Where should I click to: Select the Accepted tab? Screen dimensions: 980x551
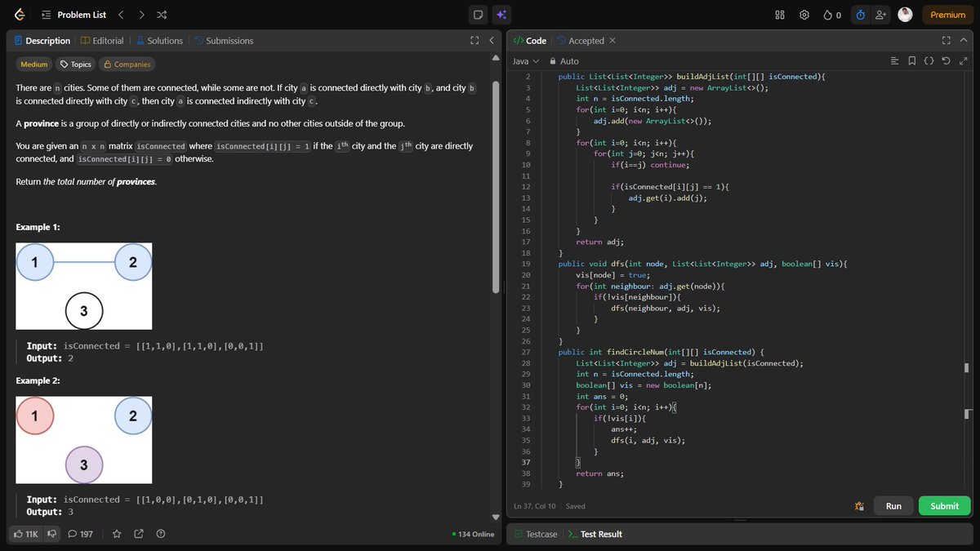(581, 40)
